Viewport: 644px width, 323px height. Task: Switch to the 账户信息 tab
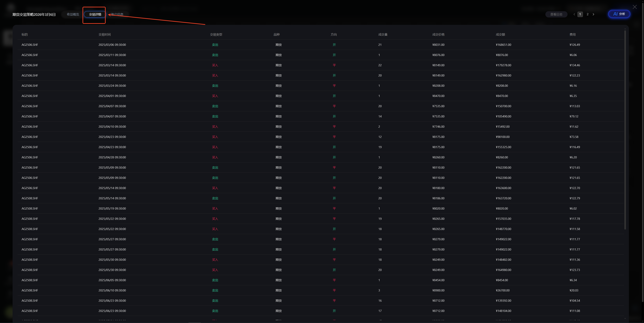tap(117, 14)
